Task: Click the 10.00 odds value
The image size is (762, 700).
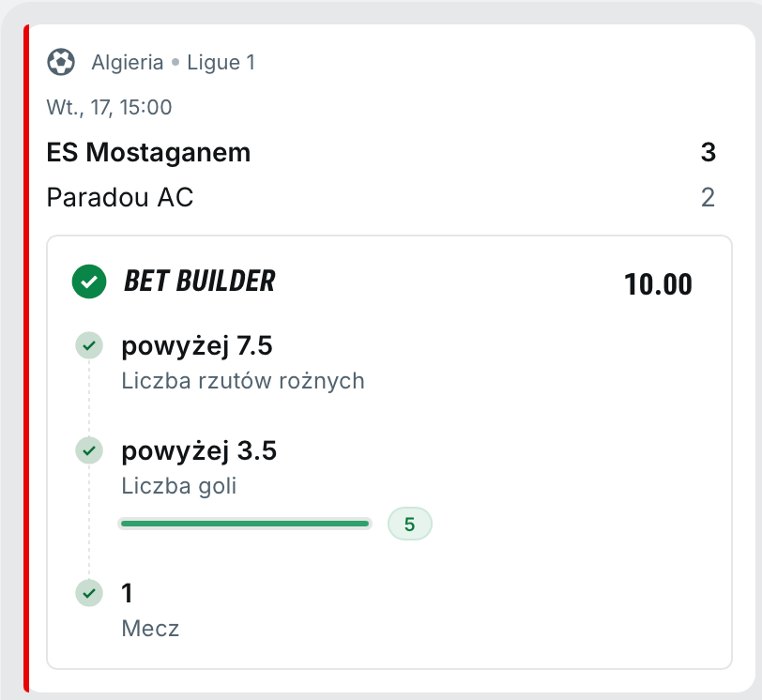Action: [658, 283]
